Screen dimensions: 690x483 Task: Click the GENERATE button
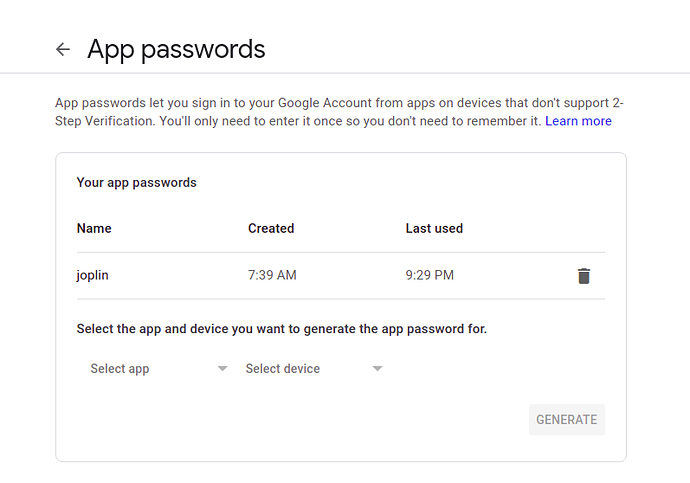[x=567, y=420]
